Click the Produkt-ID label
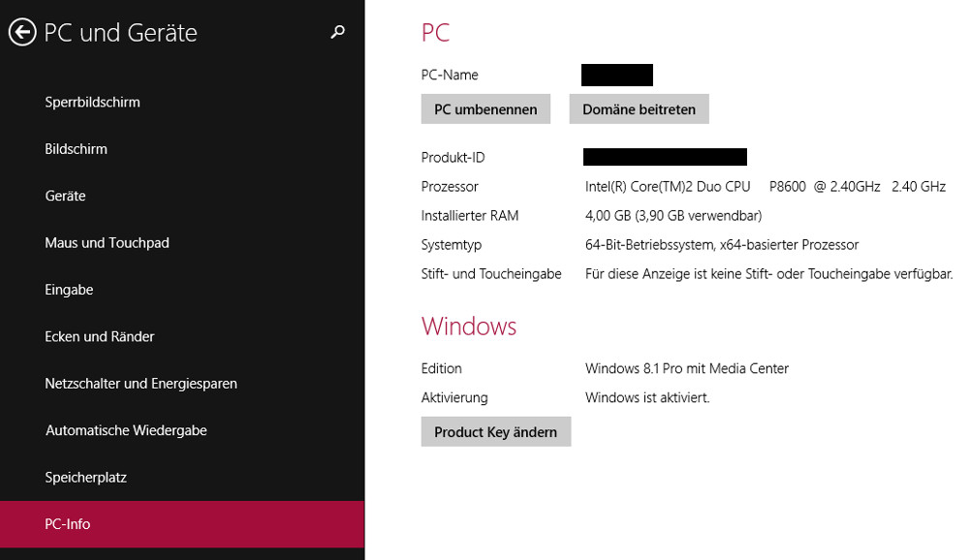The height and width of the screenshot is (560, 969). [453, 158]
